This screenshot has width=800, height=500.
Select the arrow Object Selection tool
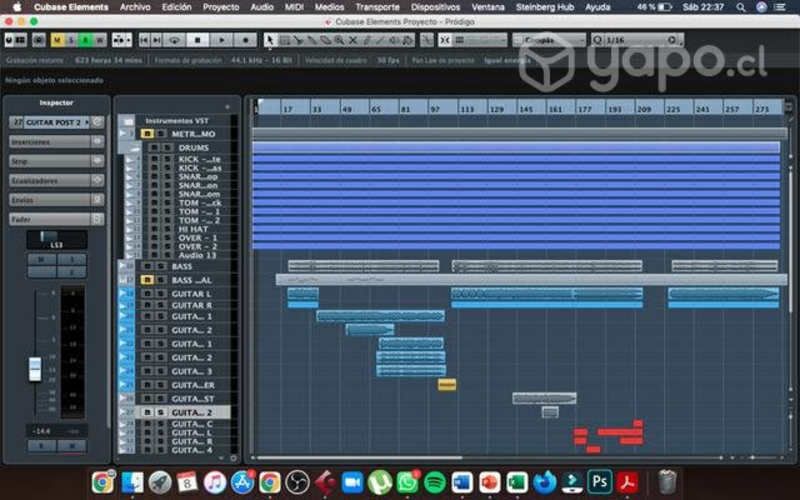270,40
